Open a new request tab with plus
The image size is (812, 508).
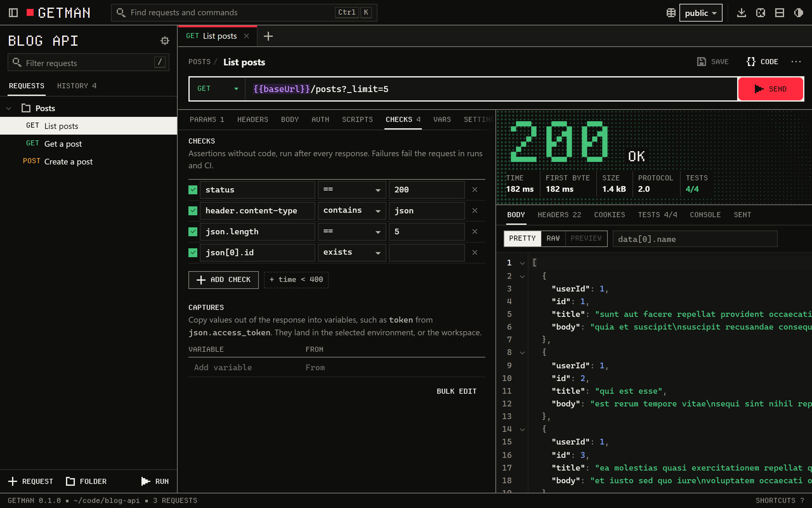(268, 36)
